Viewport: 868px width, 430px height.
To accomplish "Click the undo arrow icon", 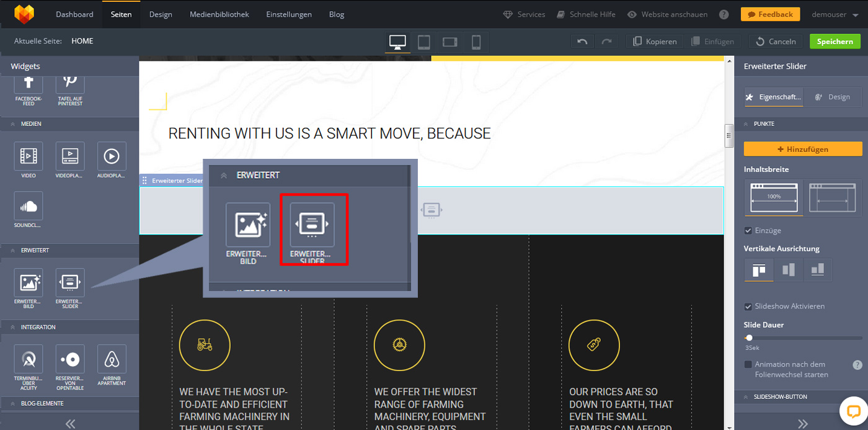I will 582,42.
